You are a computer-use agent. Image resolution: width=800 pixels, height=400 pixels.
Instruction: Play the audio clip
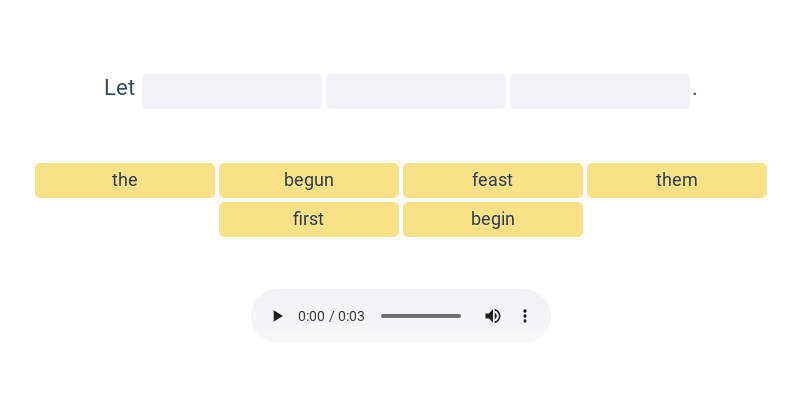(278, 316)
